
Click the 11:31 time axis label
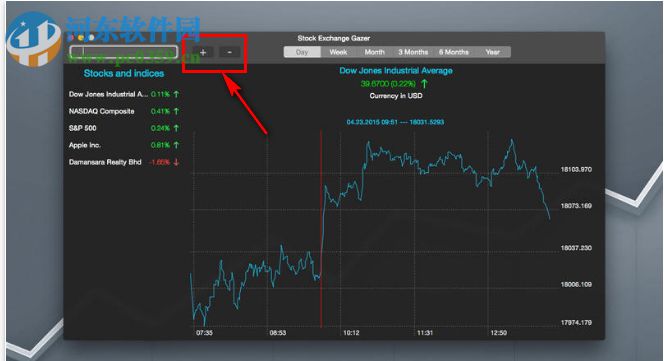(x=425, y=333)
